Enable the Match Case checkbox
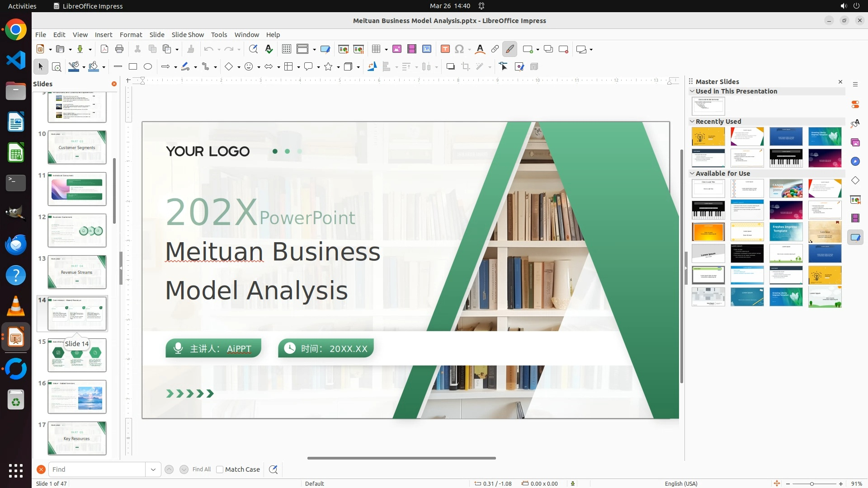 tap(220, 469)
